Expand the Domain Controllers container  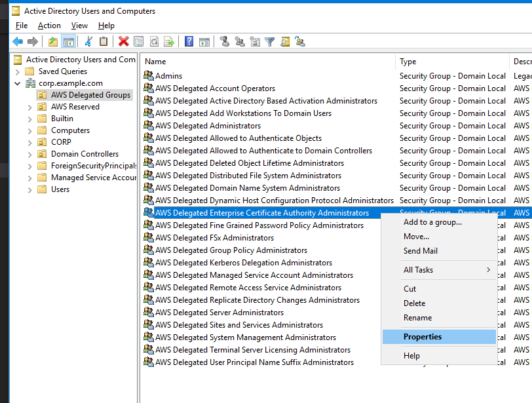(29, 154)
